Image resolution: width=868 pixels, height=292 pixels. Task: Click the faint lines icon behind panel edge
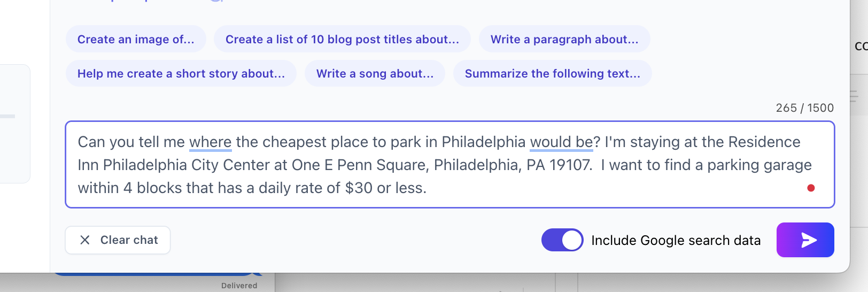[854, 96]
